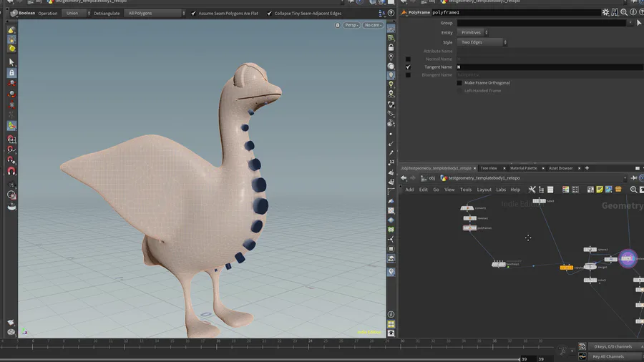Open the network editor Tools menu
The image size is (644, 362).
tap(466, 190)
